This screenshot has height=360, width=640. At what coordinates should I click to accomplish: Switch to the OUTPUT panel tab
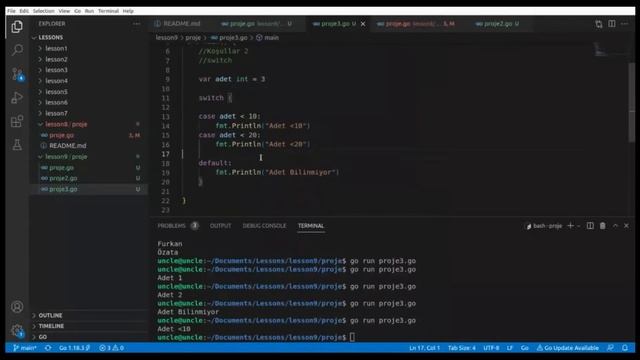pyautogui.click(x=220, y=226)
